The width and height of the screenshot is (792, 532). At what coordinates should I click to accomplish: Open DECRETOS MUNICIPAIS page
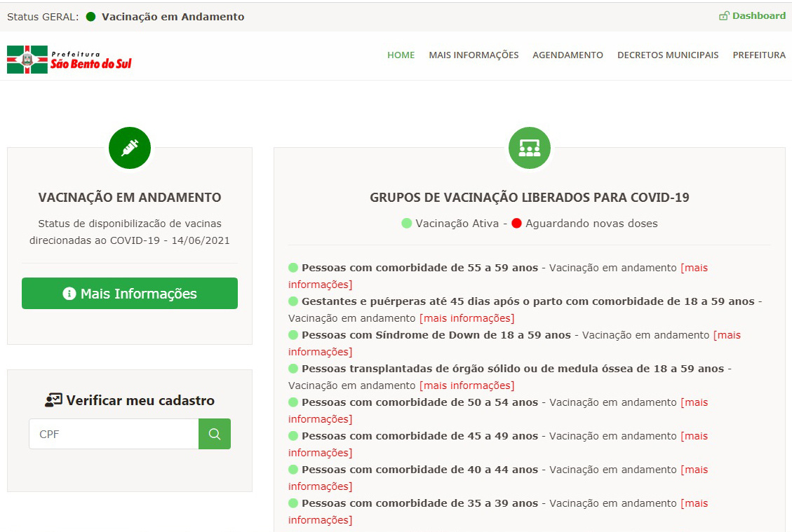[668, 55]
